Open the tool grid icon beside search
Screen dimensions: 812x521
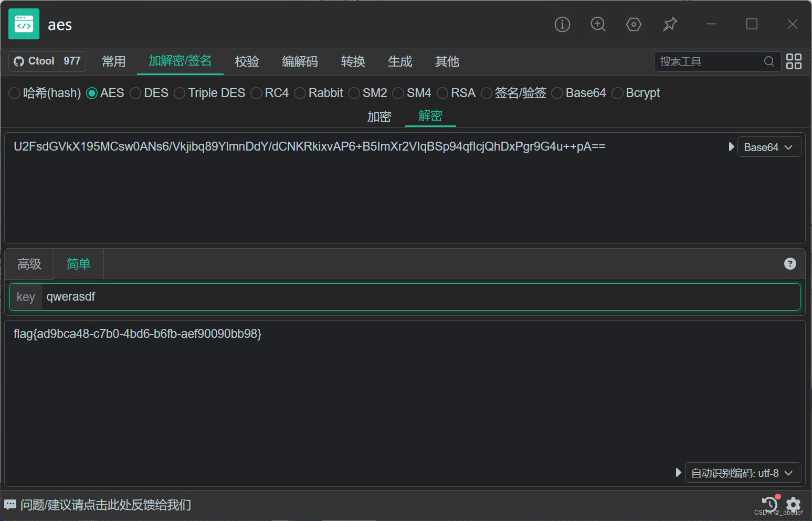(x=794, y=61)
